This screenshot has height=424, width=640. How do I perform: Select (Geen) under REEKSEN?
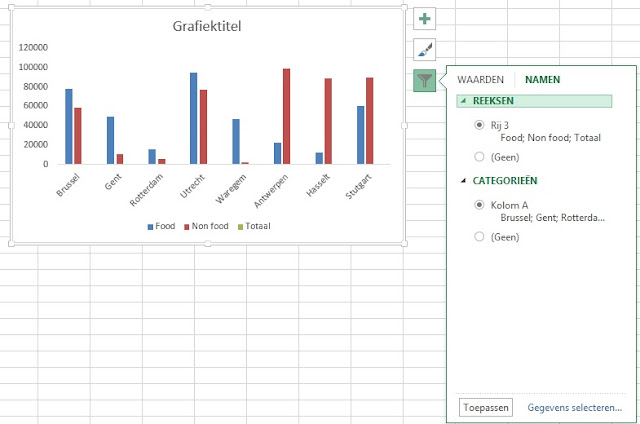479,157
